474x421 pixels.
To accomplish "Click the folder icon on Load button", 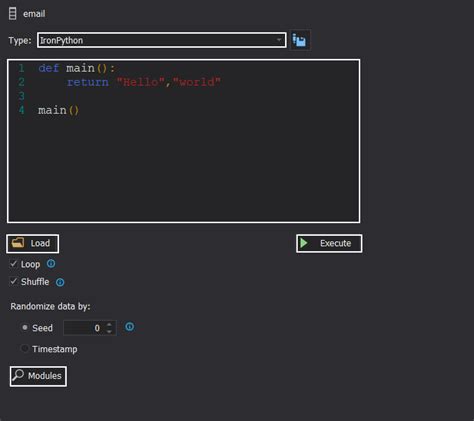I will [18, 243].
